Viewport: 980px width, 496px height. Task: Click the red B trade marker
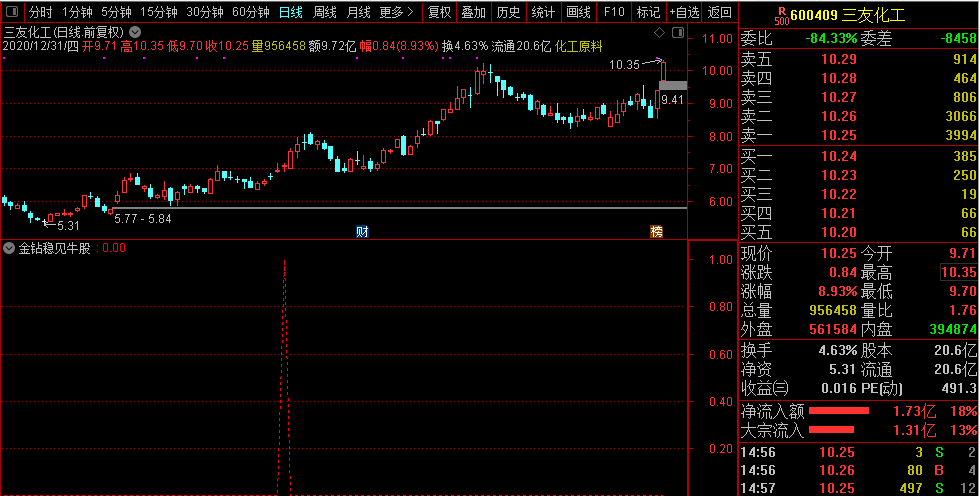940,470
